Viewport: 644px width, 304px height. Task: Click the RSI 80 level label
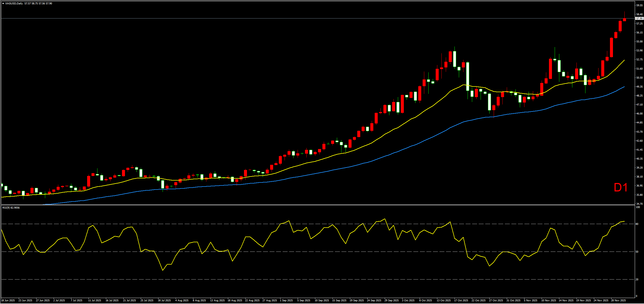point(637,224)
